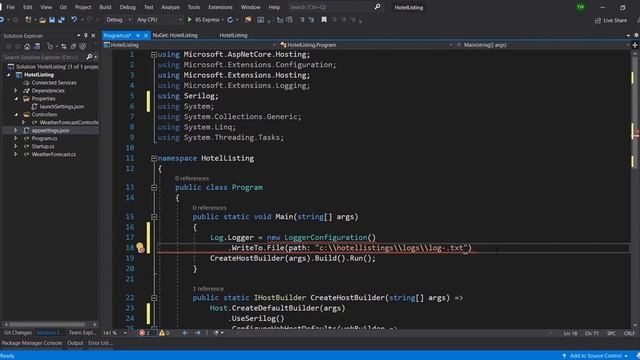
Task: Click the lightbulb quick action on line 18
Action: point(140,247)
